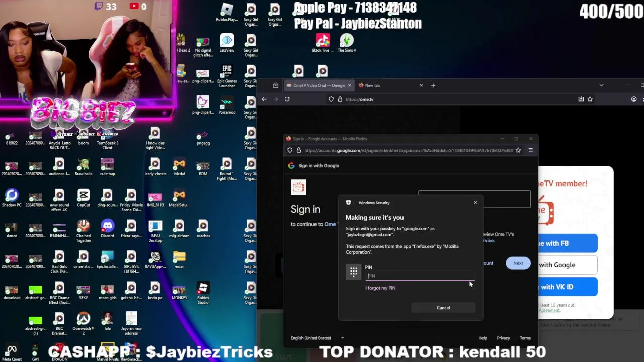
Task: Select the mlg-airhorn sound file
Action: click(179, 228)
